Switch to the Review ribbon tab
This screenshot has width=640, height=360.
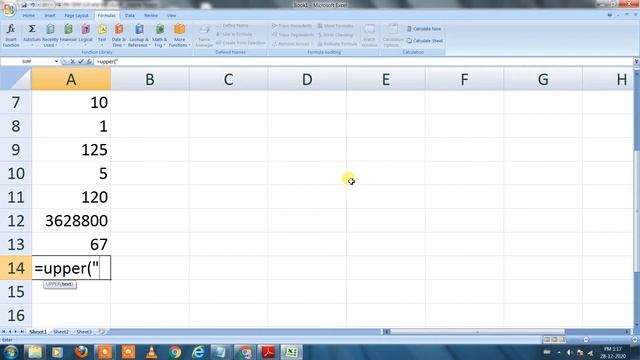151,16
